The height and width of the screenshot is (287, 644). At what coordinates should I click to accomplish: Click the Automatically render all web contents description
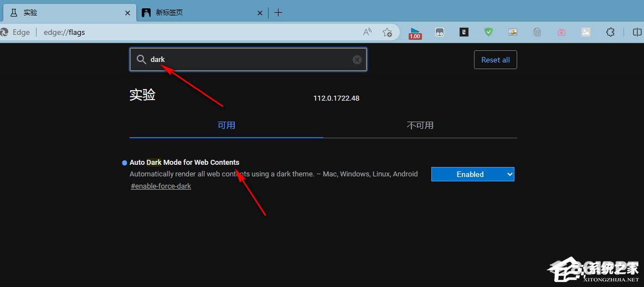[x=274, y=174]
